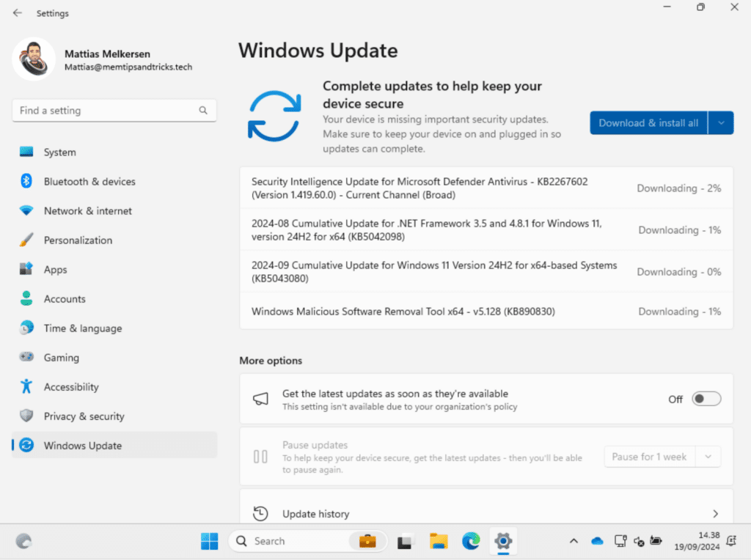Screen dimensions: 751x560
Task: Click the Accessibility figure icon
Action: coord(26,386)
